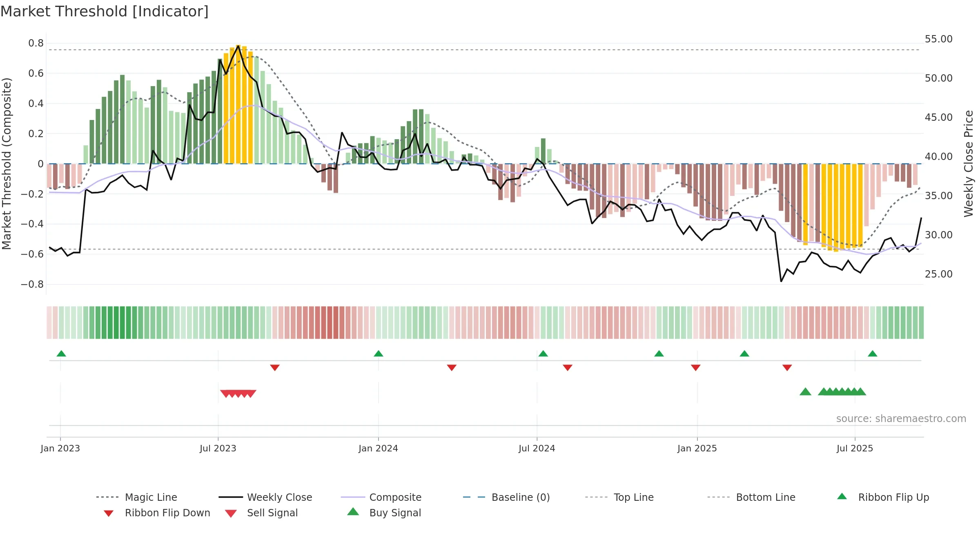Screen dimensions: 980x551
Task: Click the Ribbon Flip Up marker at Jan 2024
Action: (379, 353)
